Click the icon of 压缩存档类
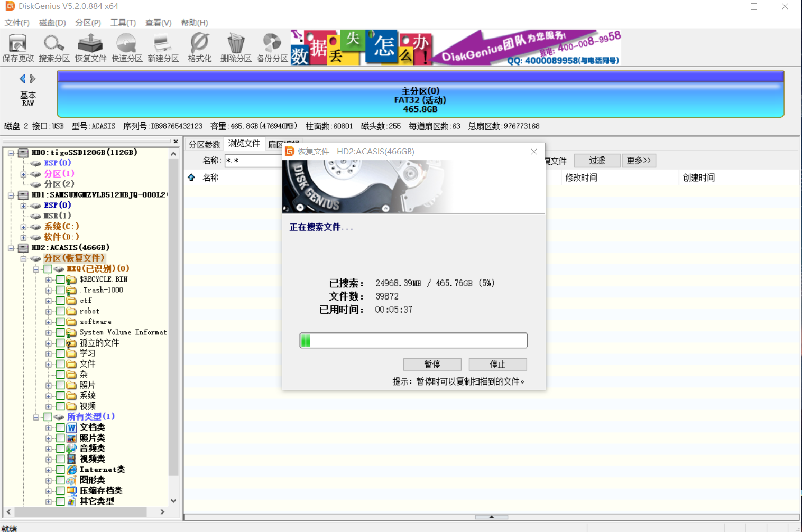The image size is (802, 532). point(71,491)
